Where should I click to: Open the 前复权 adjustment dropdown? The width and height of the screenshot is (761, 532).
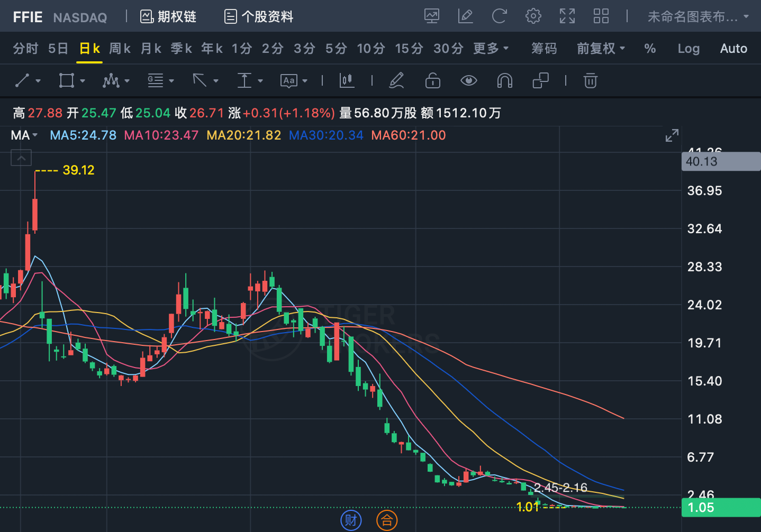[x=601, y=49]
